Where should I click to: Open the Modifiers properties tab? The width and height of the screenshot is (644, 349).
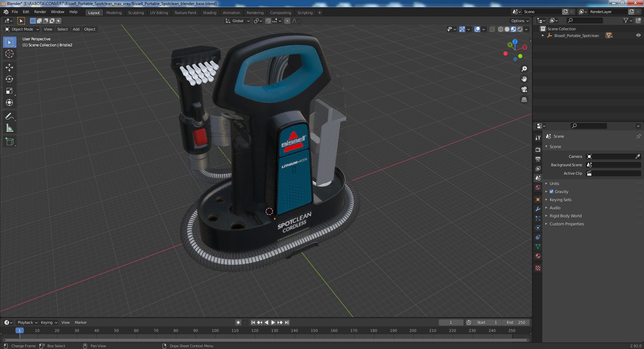coord(538,209)
